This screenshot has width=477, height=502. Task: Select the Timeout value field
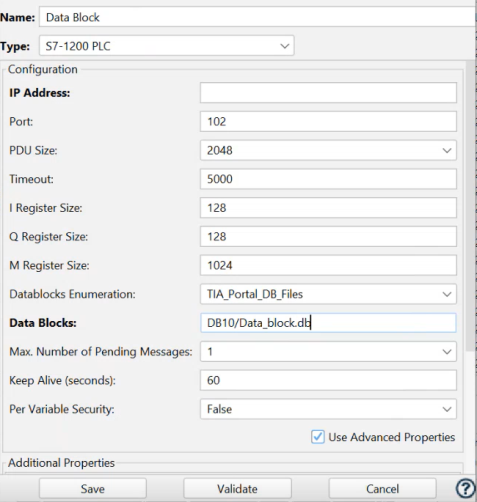point(328,179)
